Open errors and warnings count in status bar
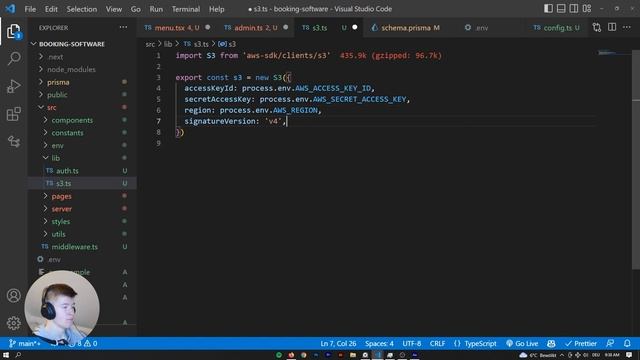This screenshot has height=360, width=640. click(84, 343)
